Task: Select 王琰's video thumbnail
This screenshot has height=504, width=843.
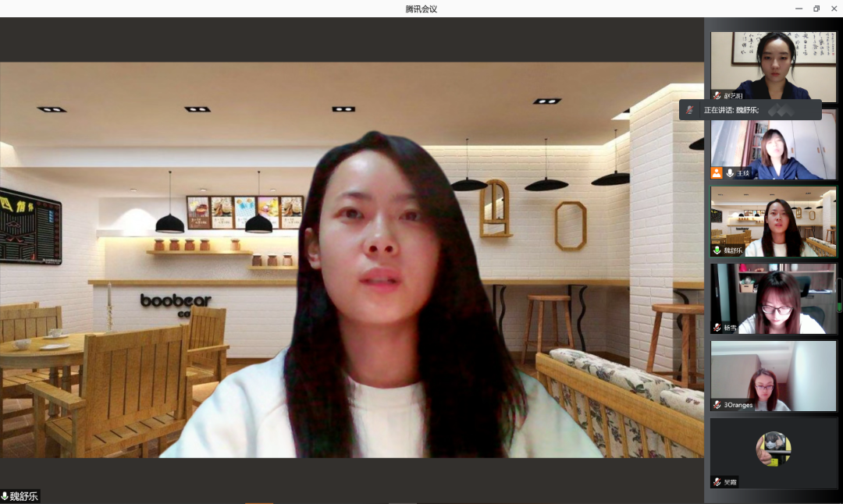Action: point(773,144)
